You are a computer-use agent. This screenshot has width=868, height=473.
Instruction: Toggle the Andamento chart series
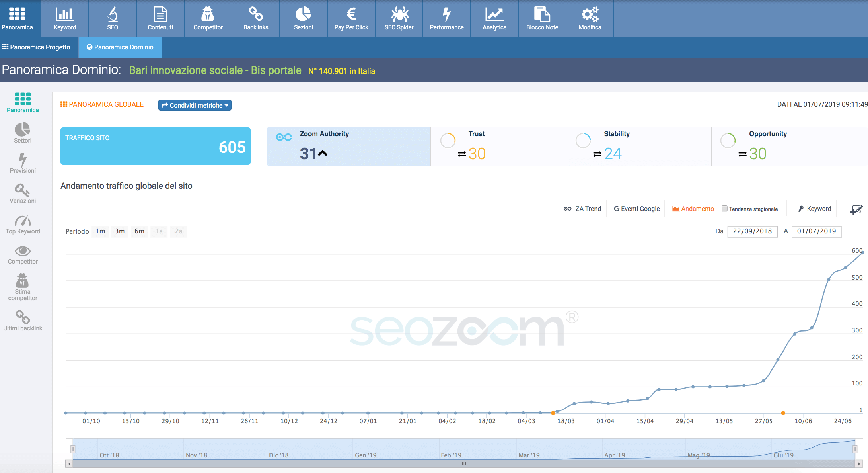click(693, 209)
